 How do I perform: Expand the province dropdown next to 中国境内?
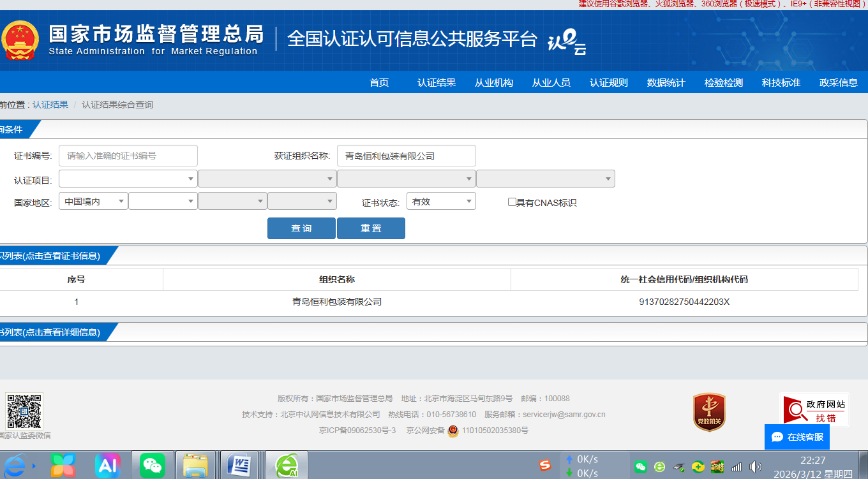point(163,201)
